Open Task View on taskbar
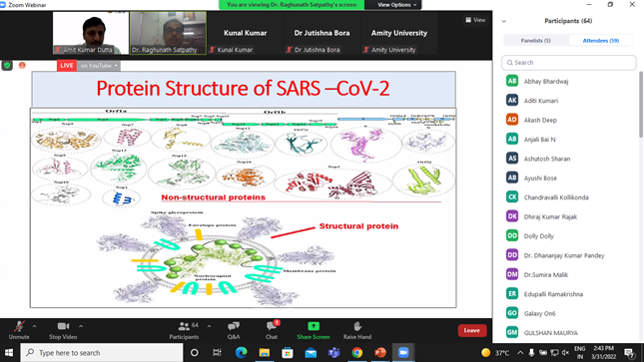 coord(217,353)
